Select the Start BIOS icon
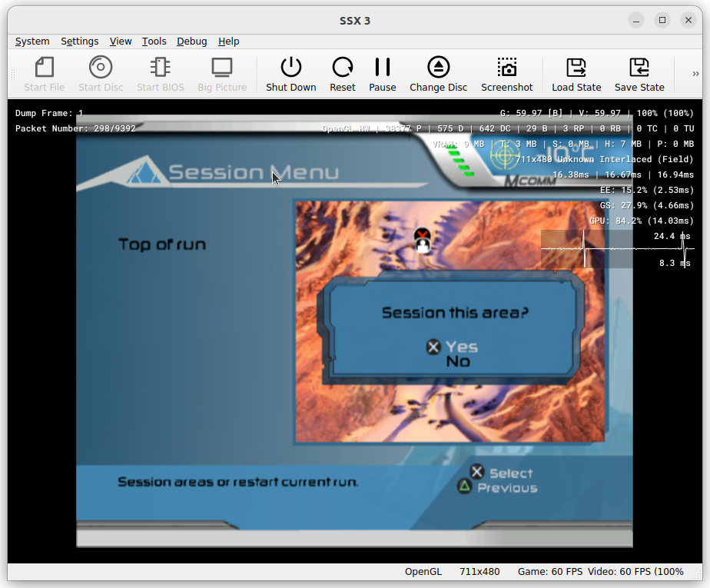Screen dimensions: 710x588 pyautogui.click(x=160, y=73)
